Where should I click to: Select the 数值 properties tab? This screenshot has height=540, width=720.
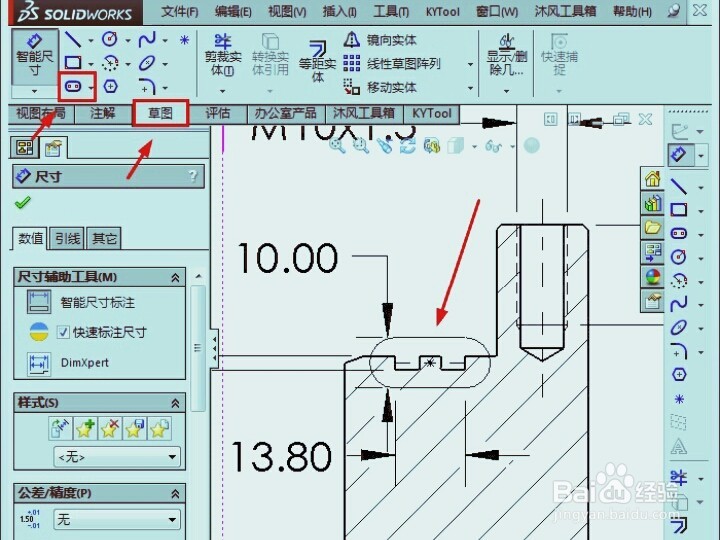pos(30,238)
